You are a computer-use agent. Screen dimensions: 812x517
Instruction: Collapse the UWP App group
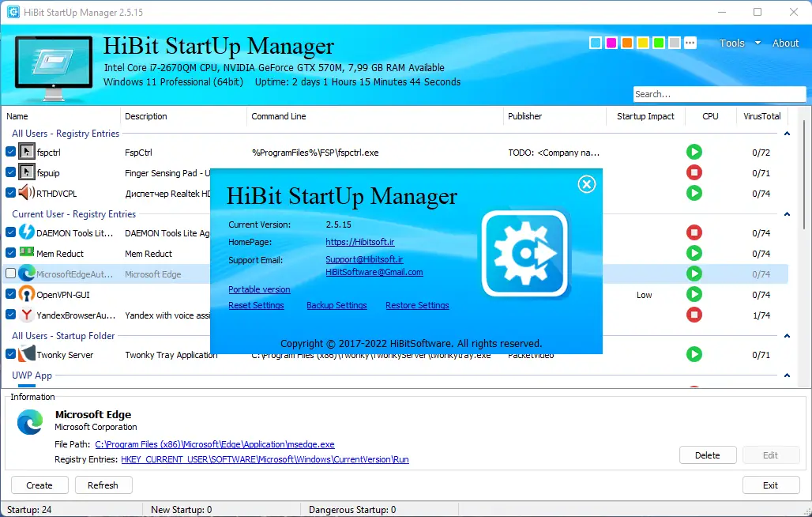[787, 375]
